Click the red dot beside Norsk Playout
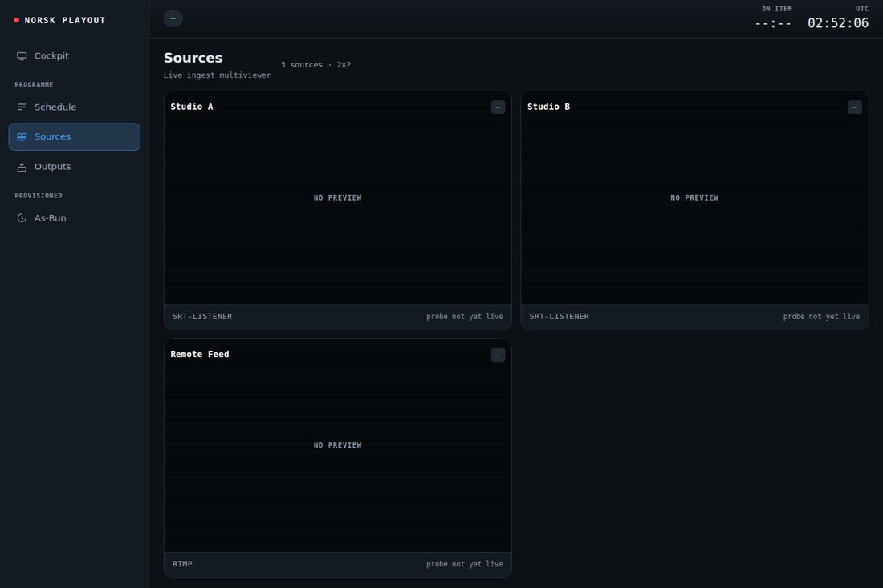Viewport: 883px width, 588px height. point(16,20)
